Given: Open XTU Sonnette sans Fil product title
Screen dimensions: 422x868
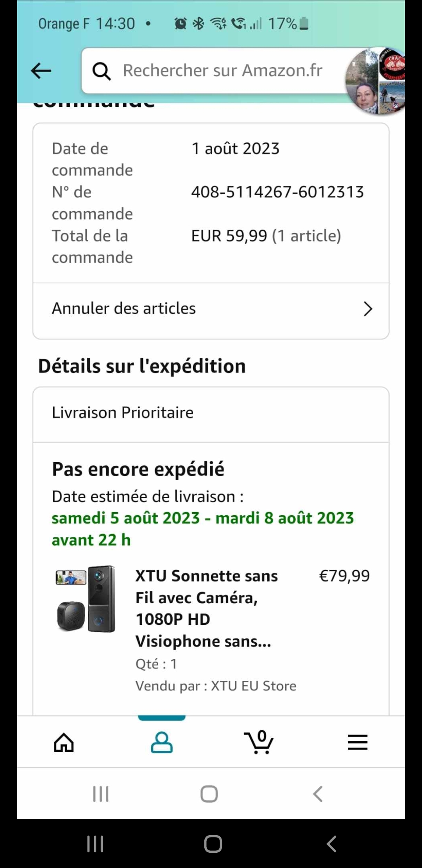Looking at the screenshot, I should click(x=206, y=608).
